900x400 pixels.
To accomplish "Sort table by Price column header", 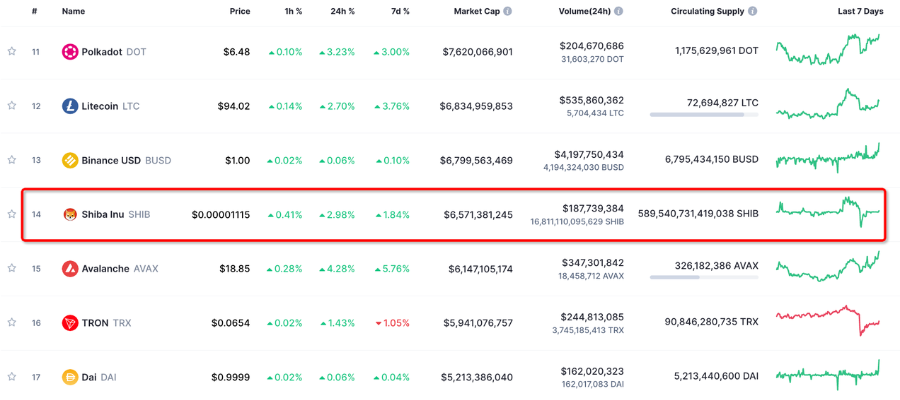I will 239,11.
